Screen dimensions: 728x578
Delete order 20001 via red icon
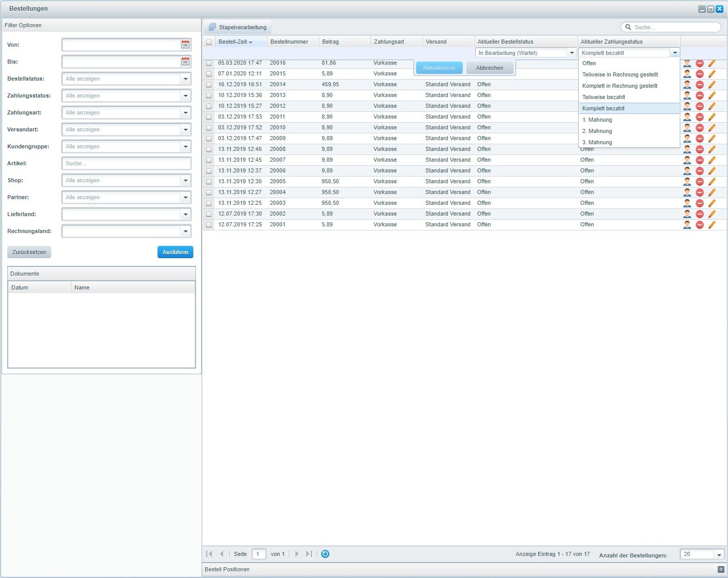point(699,225)
